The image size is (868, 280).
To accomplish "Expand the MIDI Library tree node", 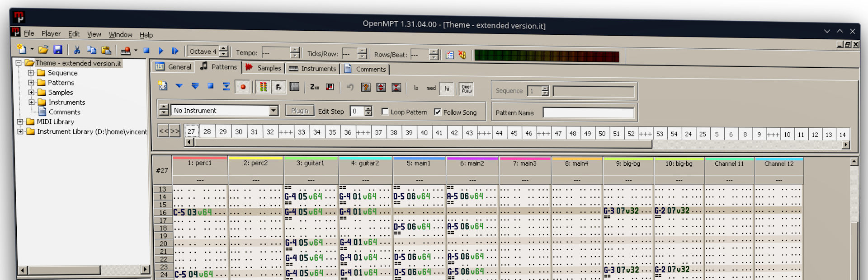I will pos(20,121).
